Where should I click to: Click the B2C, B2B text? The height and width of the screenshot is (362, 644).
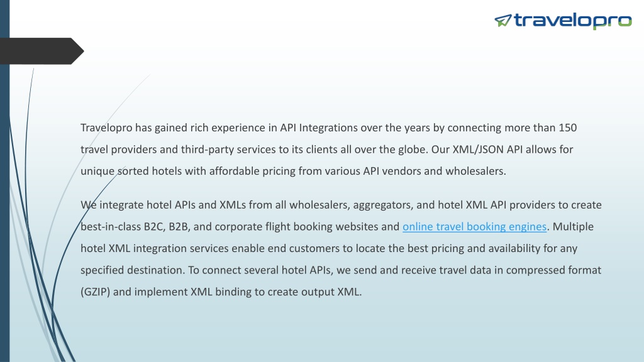(166, 226)
